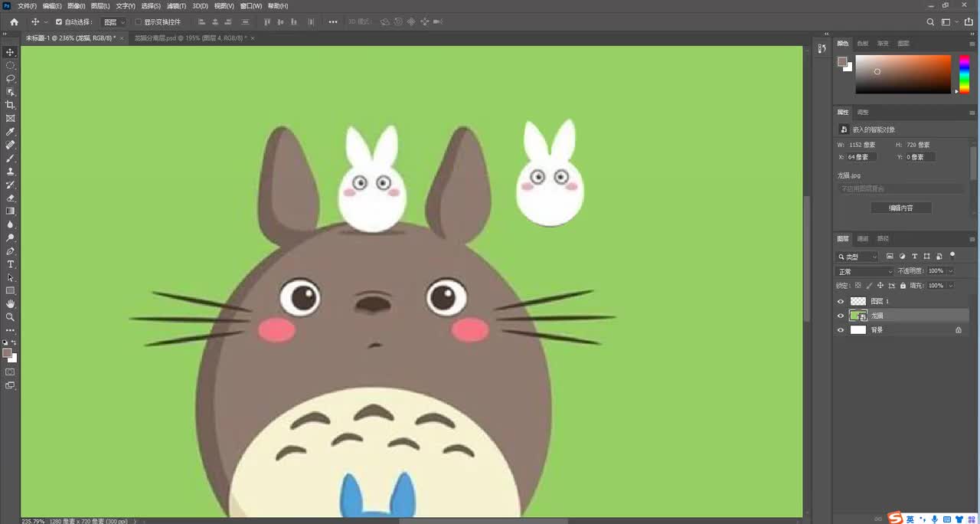980x524 pixels.
Task: Select the Lasso tool
Action: 10,79
